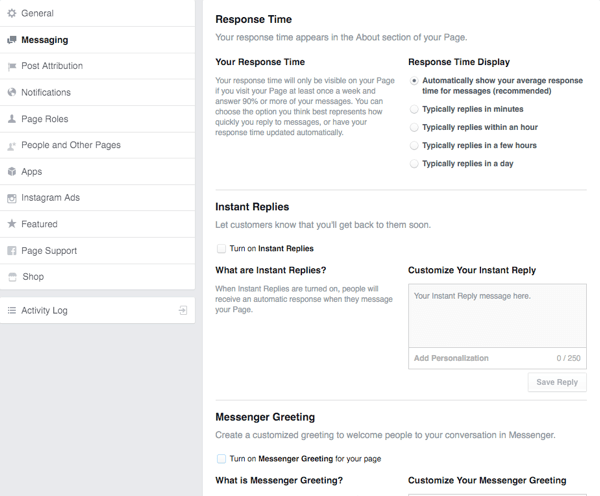The width and height of the screenshot is (600, 496).
Task: Click the Messaging chat bubbles icon
Action: [12, 40]
